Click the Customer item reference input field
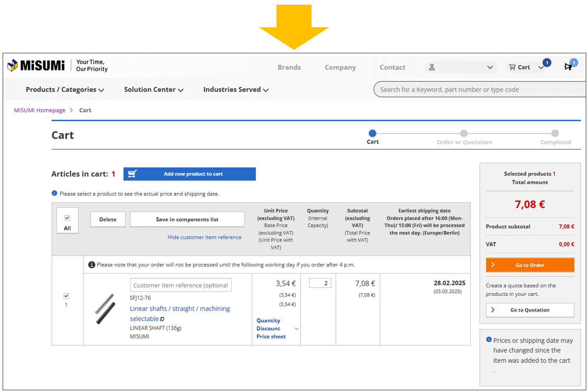This screenshot has width=588, height=392. [x=181, y=285]
